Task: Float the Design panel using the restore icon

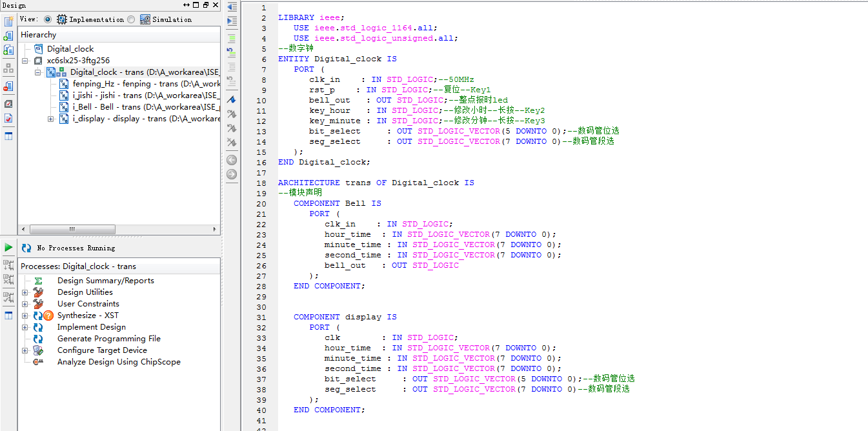Action: [x=205, y=5]
